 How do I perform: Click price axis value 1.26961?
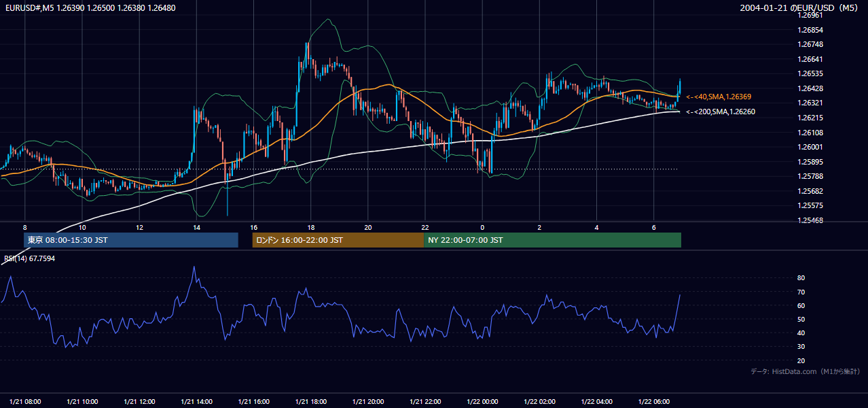(811, 15)
